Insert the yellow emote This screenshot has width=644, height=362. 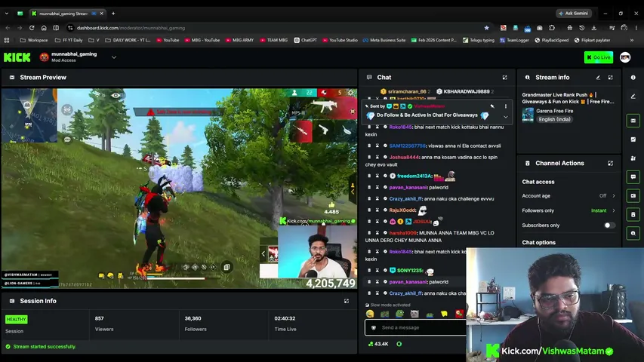[444, 314]
